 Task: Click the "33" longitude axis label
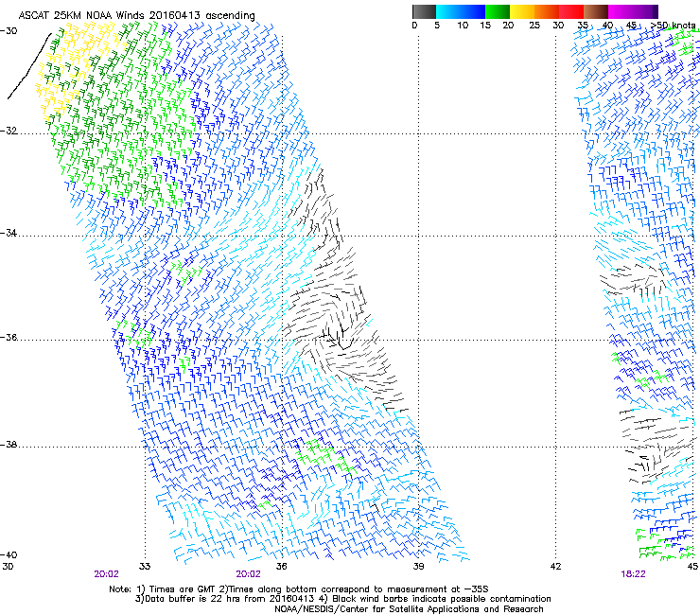(x=145, y=567)
